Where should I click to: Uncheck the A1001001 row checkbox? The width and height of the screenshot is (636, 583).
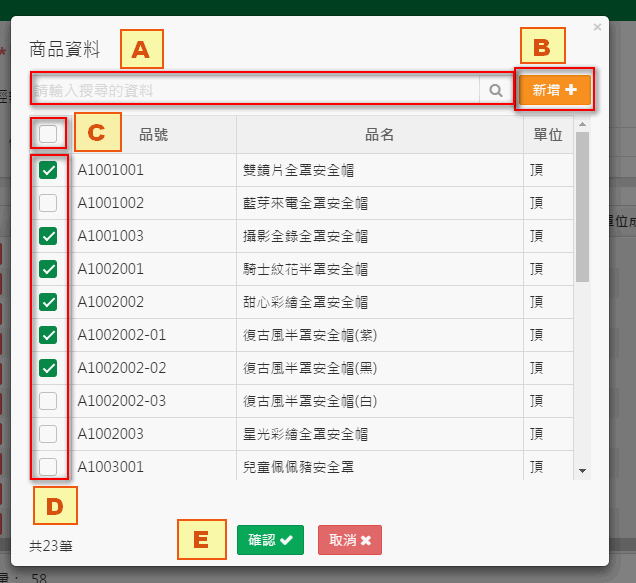(x=48, y=170)
